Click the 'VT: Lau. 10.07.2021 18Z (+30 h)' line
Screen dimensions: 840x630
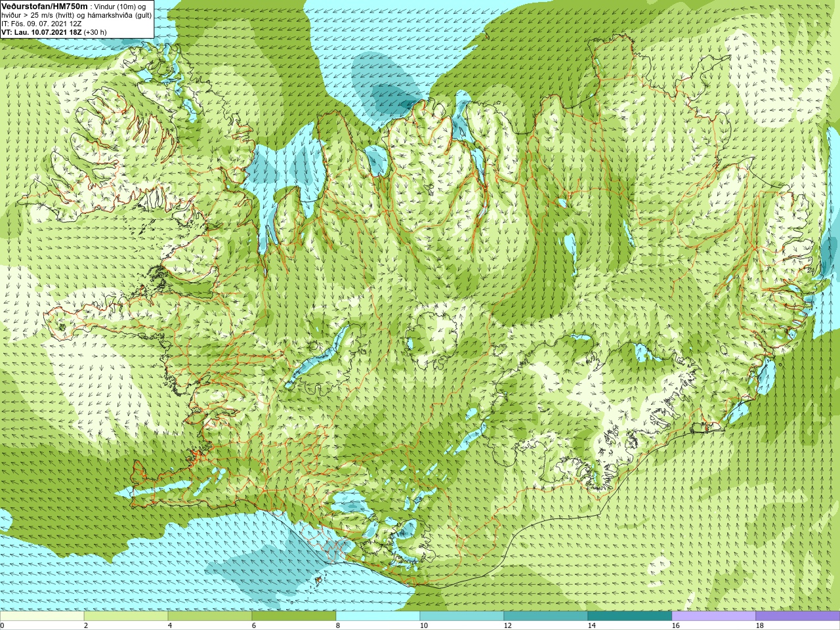pyautogui.click(x=54, y=32)
